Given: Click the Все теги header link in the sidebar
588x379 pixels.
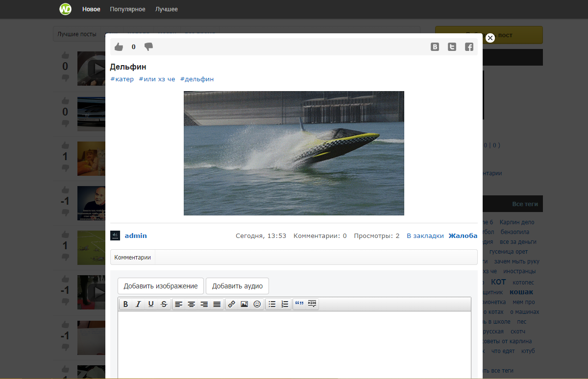Looking at the screenshot, I should pos(525,204).
